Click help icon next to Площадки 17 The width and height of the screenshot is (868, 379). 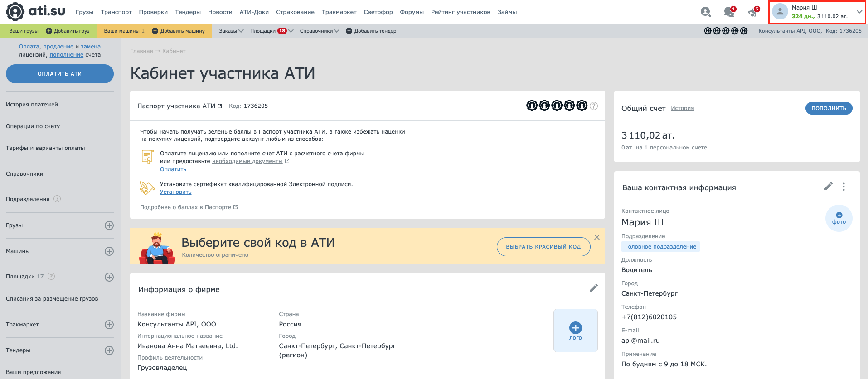point(51,276)
